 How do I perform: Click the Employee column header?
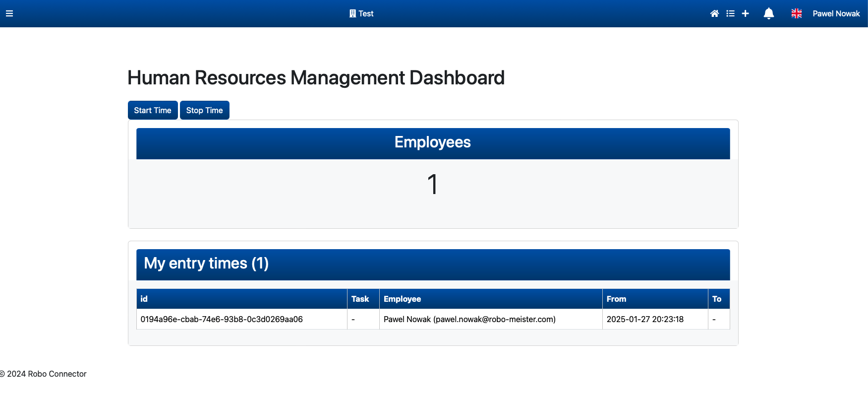coord(491,299)
